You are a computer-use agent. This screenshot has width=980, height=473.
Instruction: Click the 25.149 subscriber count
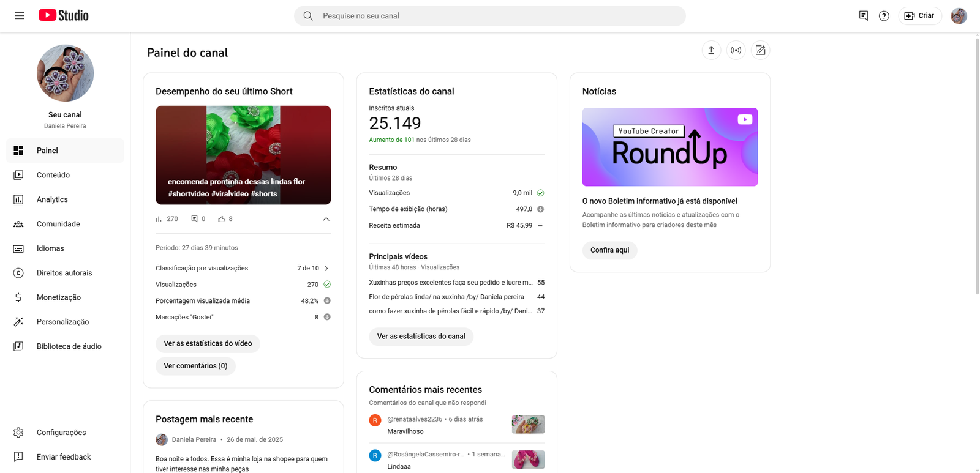point(395,124)
